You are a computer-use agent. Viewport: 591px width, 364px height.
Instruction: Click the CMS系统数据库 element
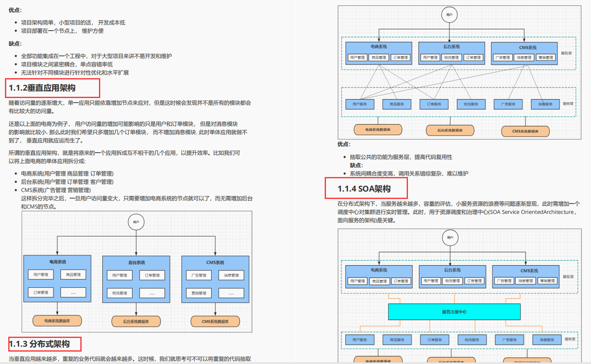pyautogui.click(x=215, y=321)
